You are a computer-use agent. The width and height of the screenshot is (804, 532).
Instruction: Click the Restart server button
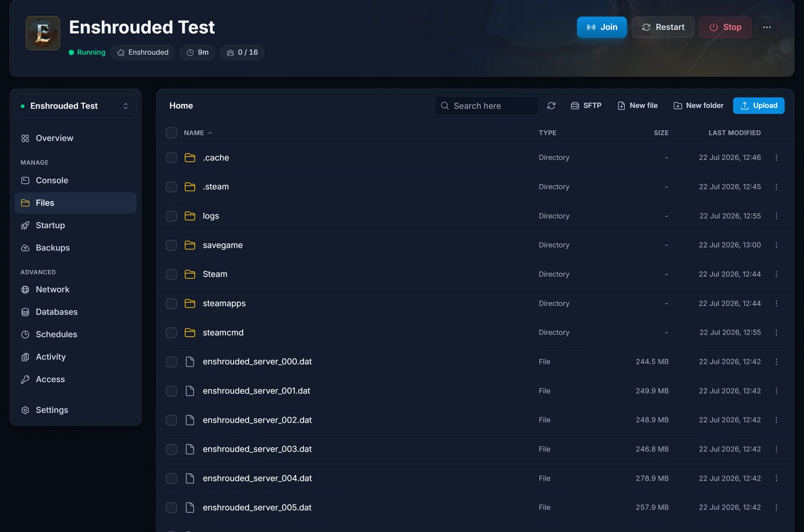pyautogui.click(x=663, y=27)
